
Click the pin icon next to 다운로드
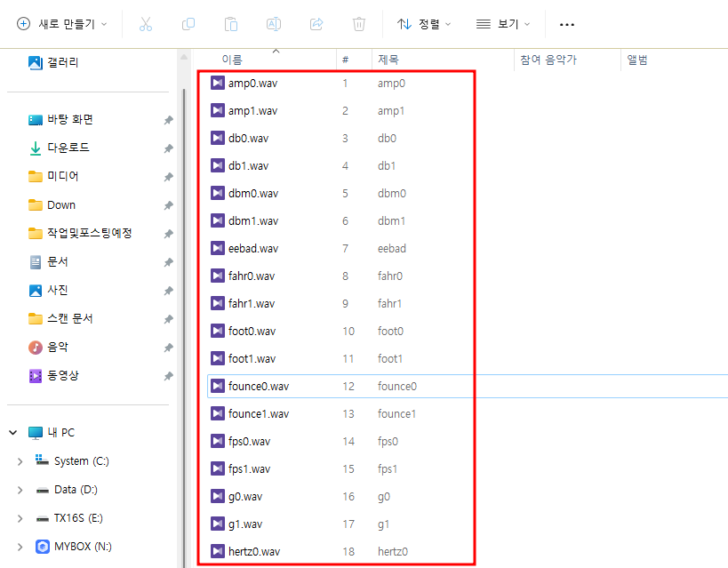click(x=169, y=148)
